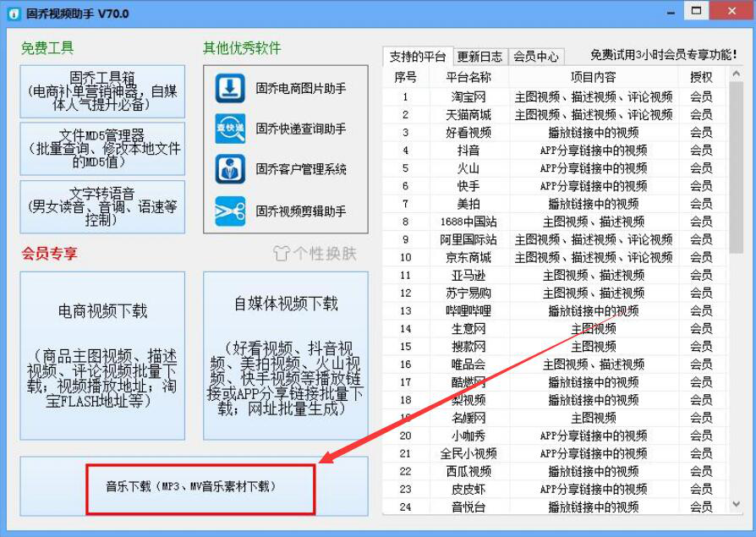
Task: Select the 梨视频 row
Action: pyautogui.click(x=555, y=400)
